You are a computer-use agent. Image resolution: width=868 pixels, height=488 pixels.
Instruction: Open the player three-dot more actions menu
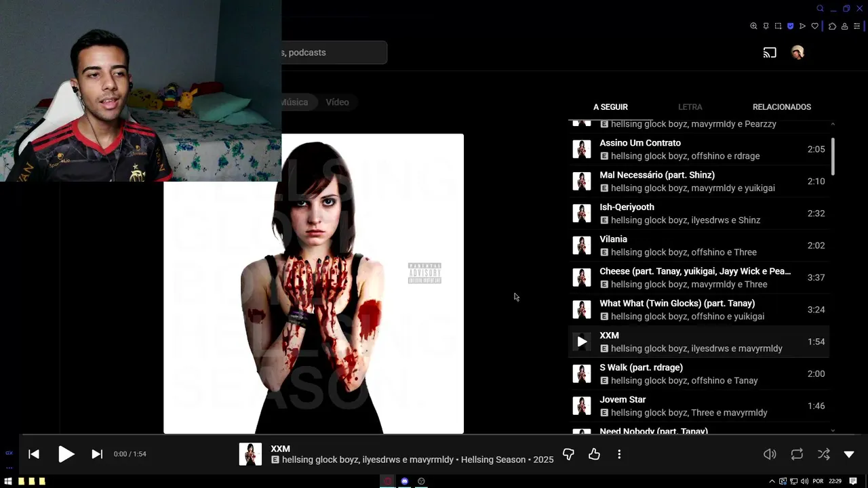(619, 454)
